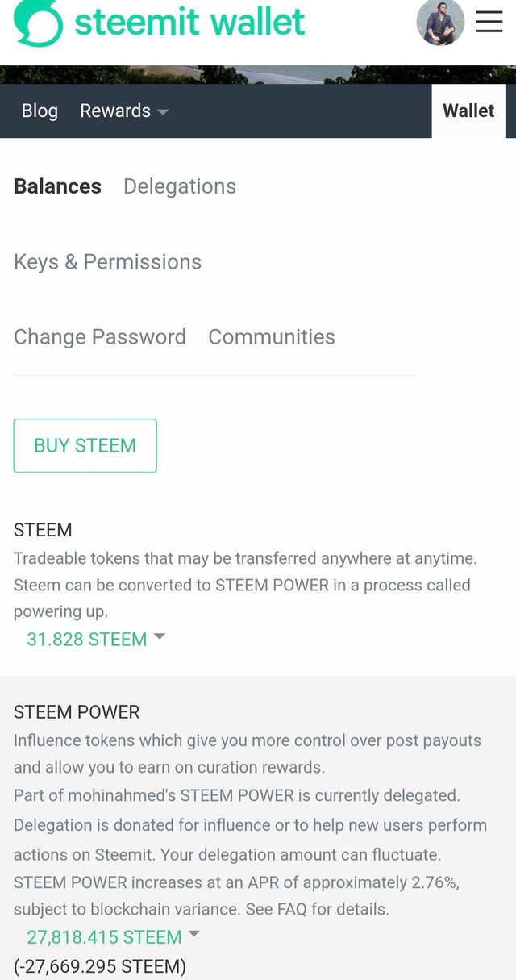Open the hamburger menu
The image size is (516, 980).
tap(489, 22)
